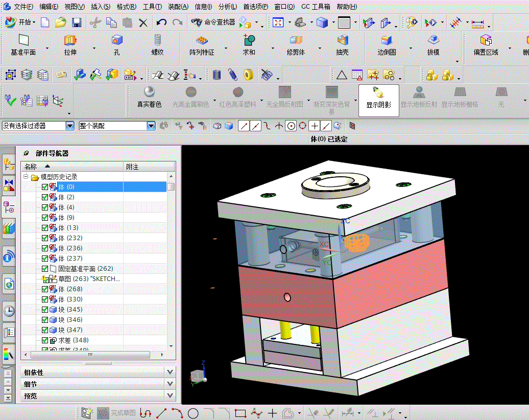Screen dimensions: 529x420
Task: Uncheck 固定基准平面 (262) checkbox
Action: tap(45, 269)
